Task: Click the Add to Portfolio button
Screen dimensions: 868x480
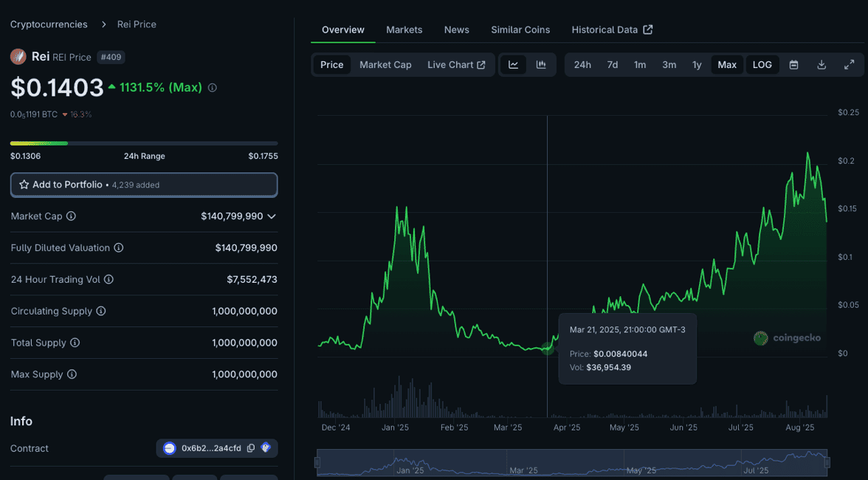Action: 144,185
